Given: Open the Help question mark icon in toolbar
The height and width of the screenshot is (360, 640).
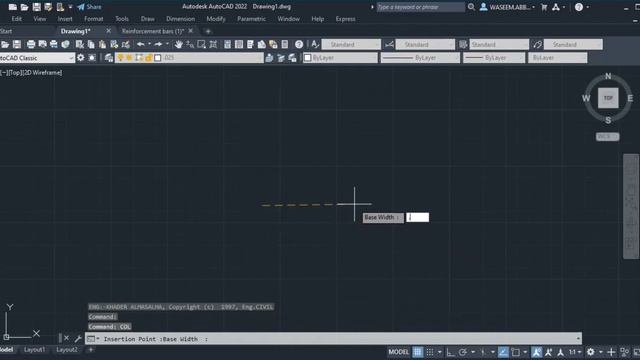Looking at the screenshot, I should click(299, 44).
